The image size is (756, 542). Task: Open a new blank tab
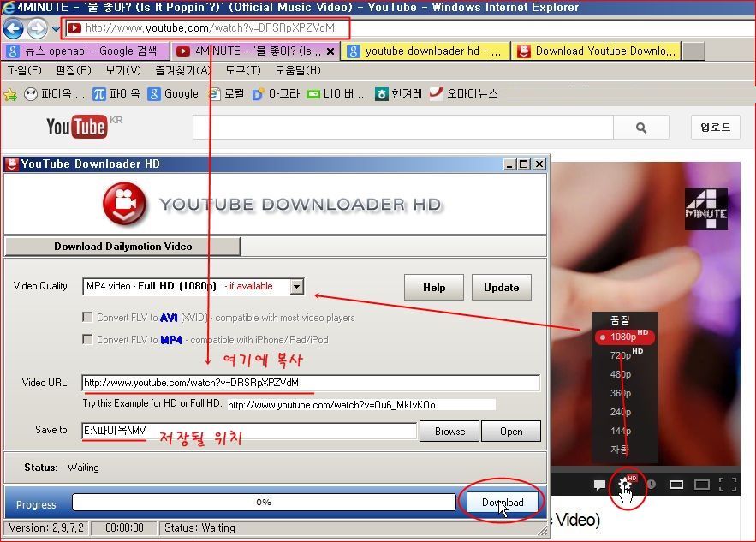pos(693,51)
